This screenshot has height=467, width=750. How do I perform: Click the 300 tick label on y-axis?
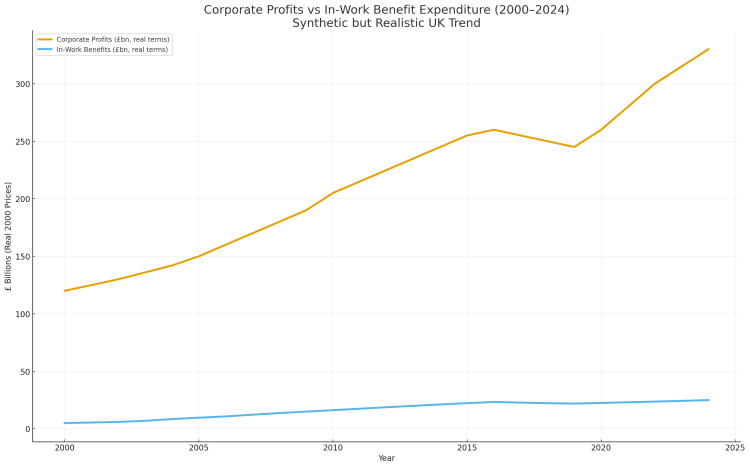click(20, 84)
